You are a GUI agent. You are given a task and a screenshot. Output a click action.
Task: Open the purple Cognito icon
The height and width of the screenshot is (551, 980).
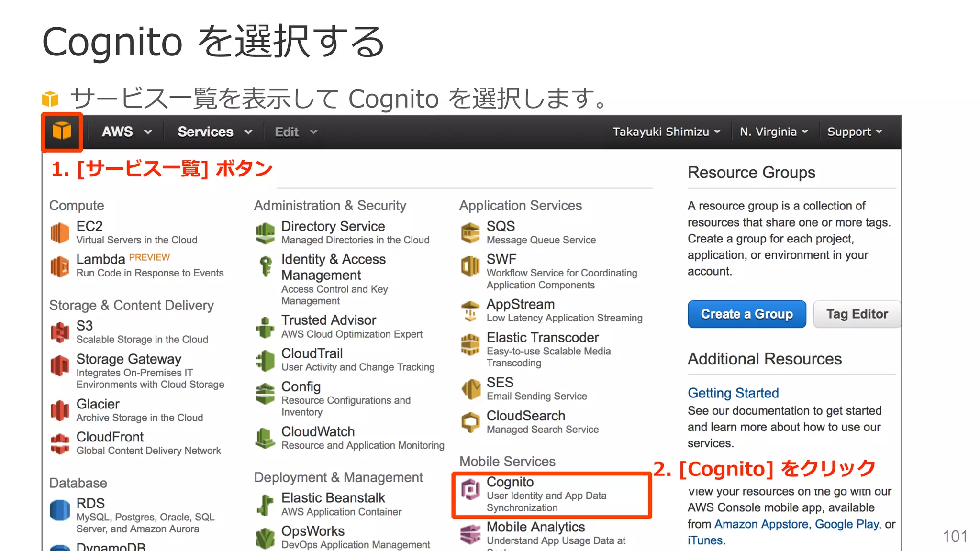pyautogui.click(x=470, y=489)
